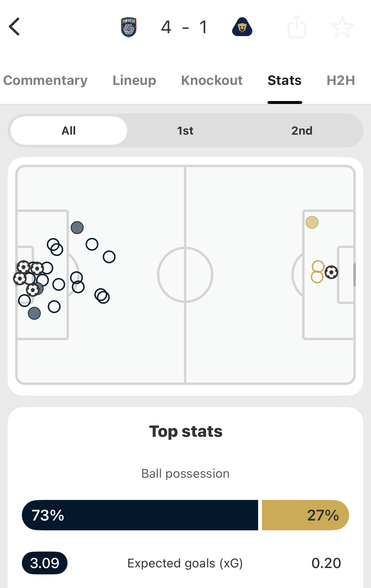This screenshot has width=371, height=588.
Task: Favorite the match with the star icon
Action: [342, 27]
